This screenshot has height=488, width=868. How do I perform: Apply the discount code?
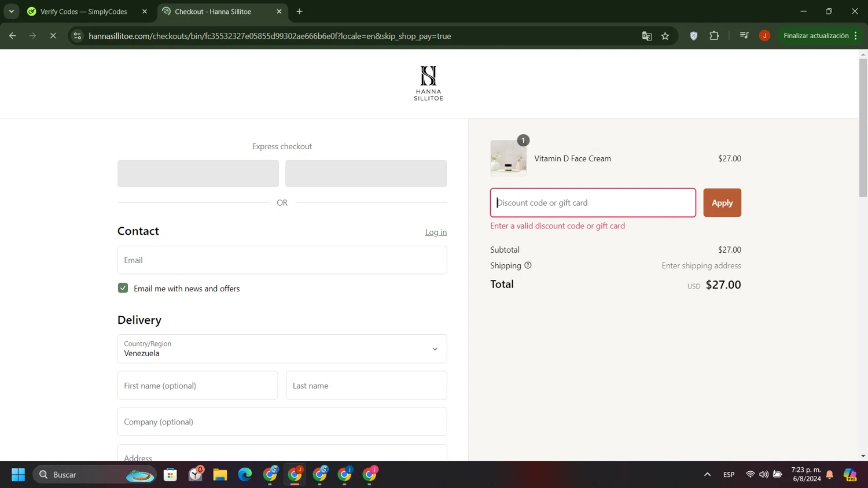click(x=722, y=203)
